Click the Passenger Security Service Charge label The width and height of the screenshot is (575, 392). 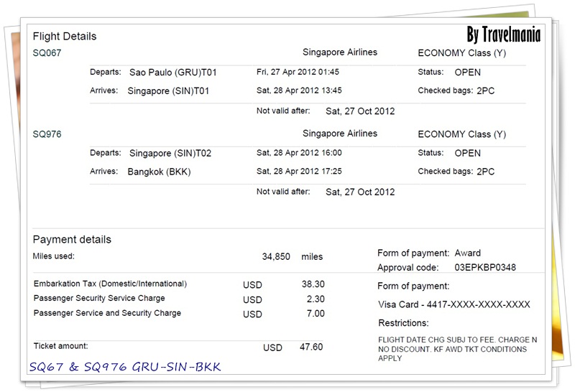[x=99, y=299]
